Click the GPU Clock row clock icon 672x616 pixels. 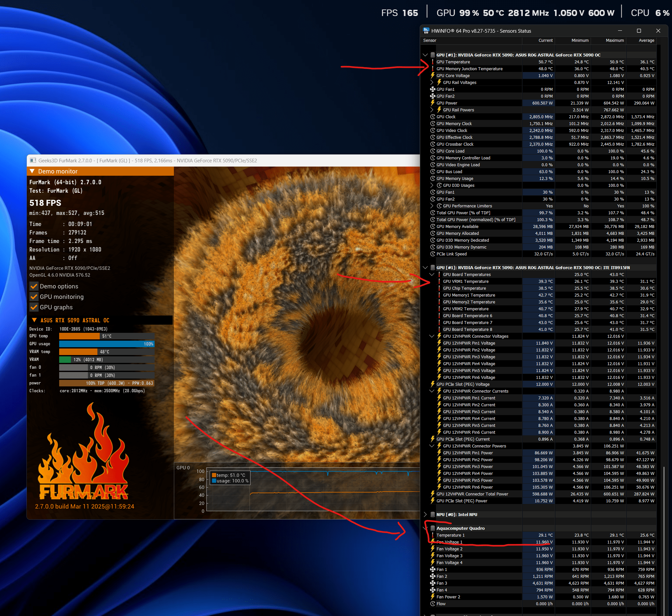(432, 117)
